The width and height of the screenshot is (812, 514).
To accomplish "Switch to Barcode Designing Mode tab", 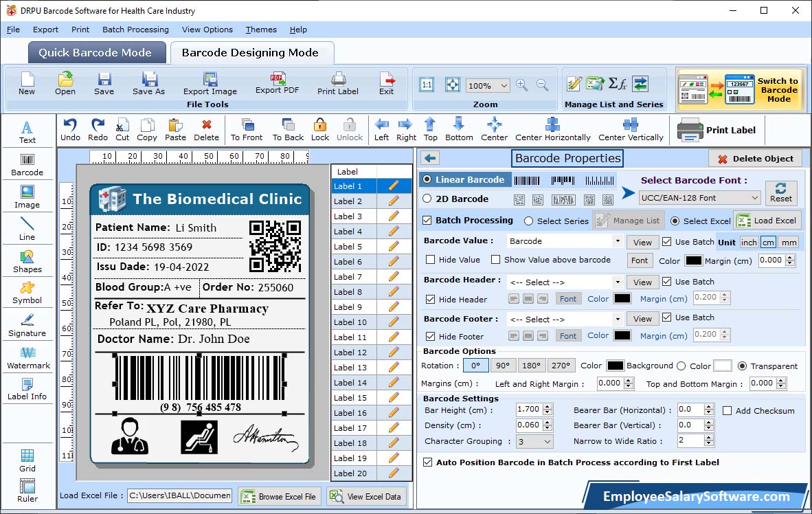I will [251, 52].
